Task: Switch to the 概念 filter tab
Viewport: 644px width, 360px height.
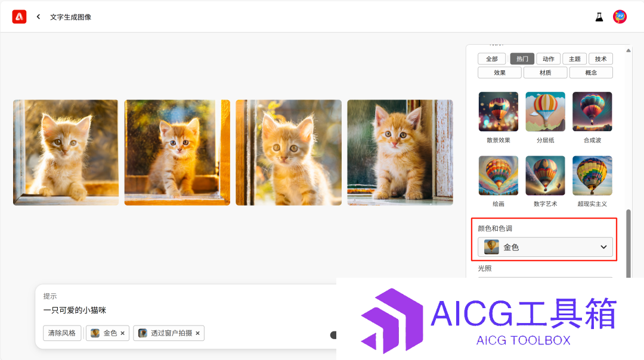Action: 591,73
